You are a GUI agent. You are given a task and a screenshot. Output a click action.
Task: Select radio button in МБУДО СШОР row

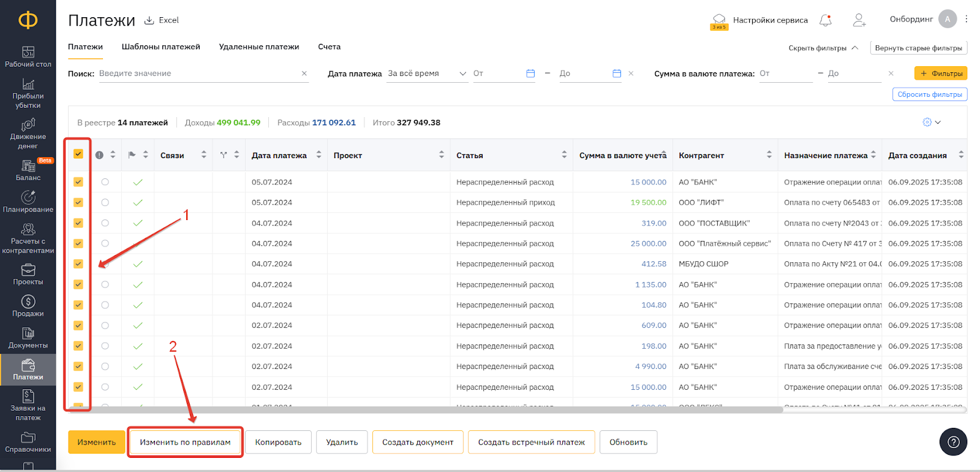tap(105, 264)
